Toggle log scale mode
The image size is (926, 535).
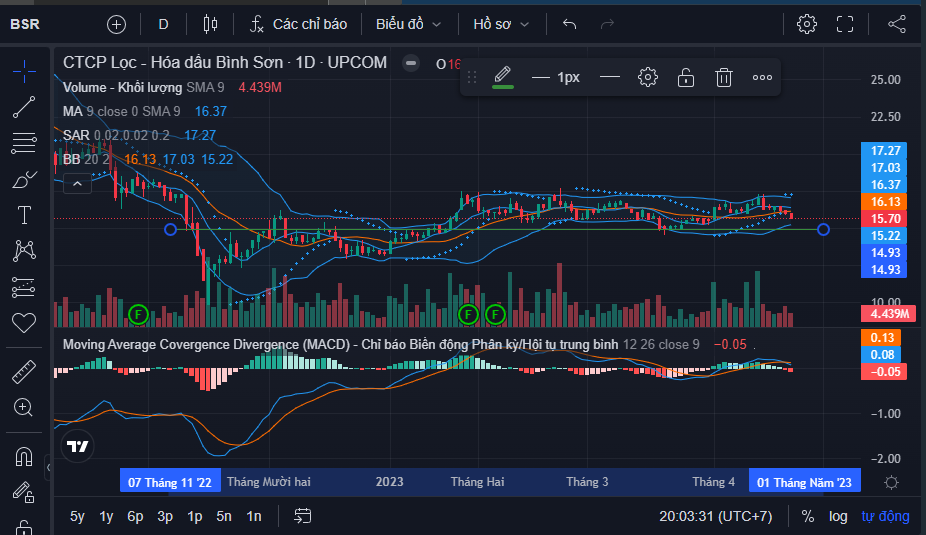(x=838, y=516)
